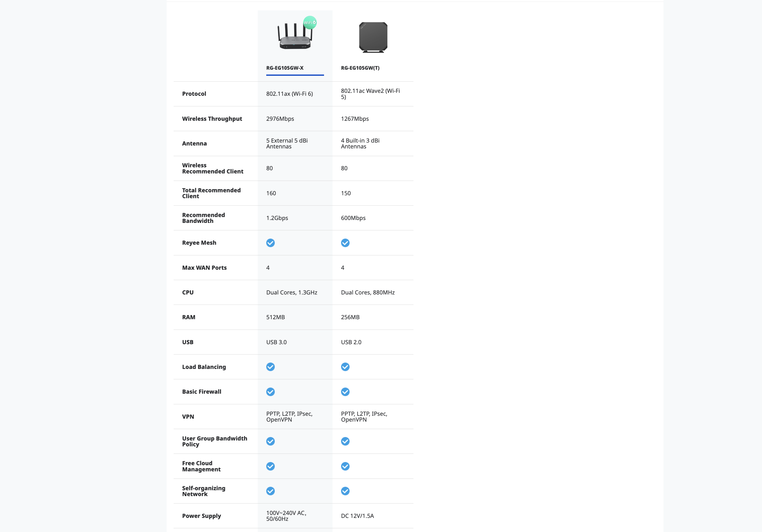The image size is (762, 532).
Task: Open the RG-EG105GW-X product link
Action: 285,68
